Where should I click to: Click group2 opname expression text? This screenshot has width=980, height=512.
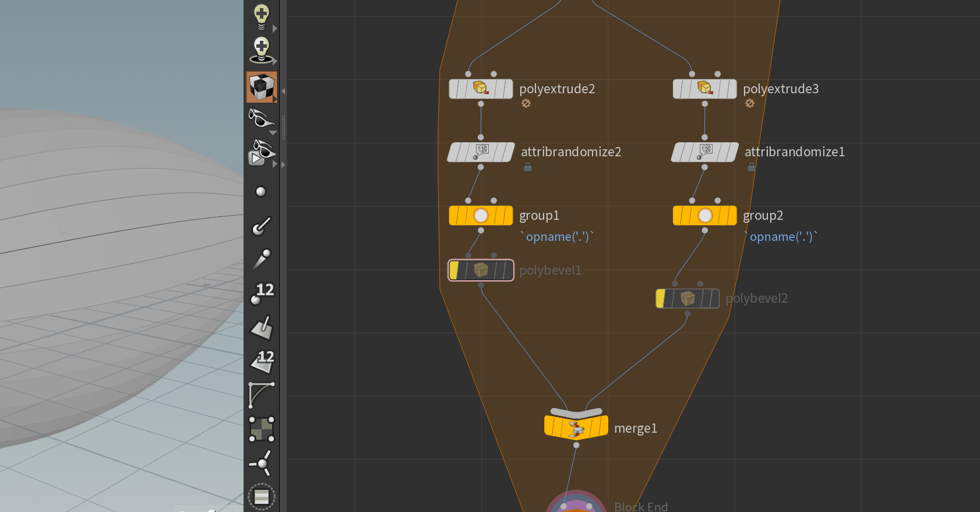click(781, 237)
